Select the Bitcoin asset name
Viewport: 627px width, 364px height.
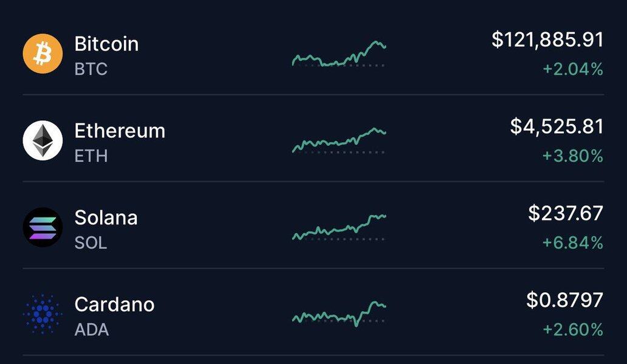tap(106, 44)
